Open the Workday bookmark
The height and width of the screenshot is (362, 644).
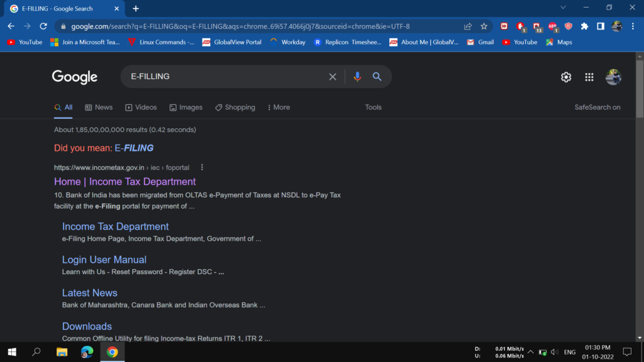[x=287, y=42]
